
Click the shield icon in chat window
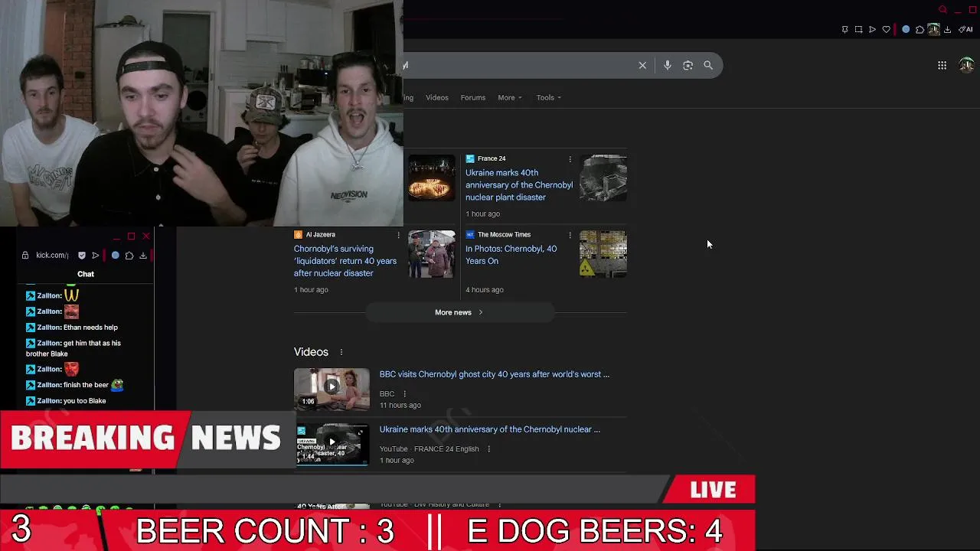click(82, 256)
